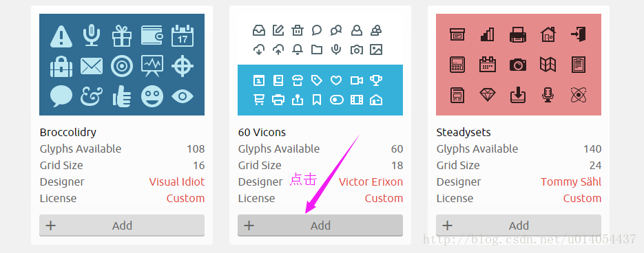
Task: Click the briefcase icon in Broccolidry
Action: (61, 66)
